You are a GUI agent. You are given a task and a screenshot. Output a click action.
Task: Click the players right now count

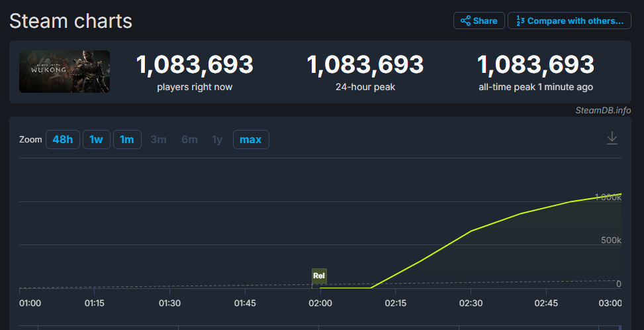pos(195,65)
